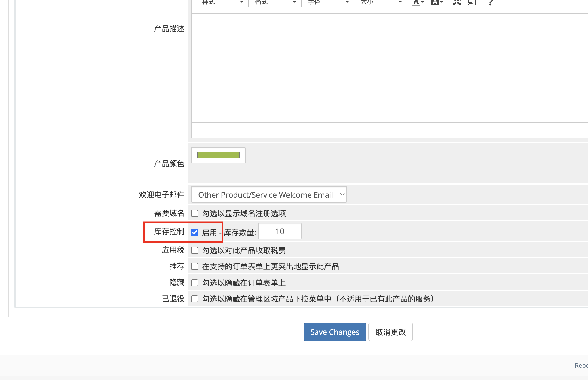Image resolution: width=588 pixels, height=380 pixels.
Task: Open the 格式 format dropdown
Action: pyautogui.click(x=275, y=2)
